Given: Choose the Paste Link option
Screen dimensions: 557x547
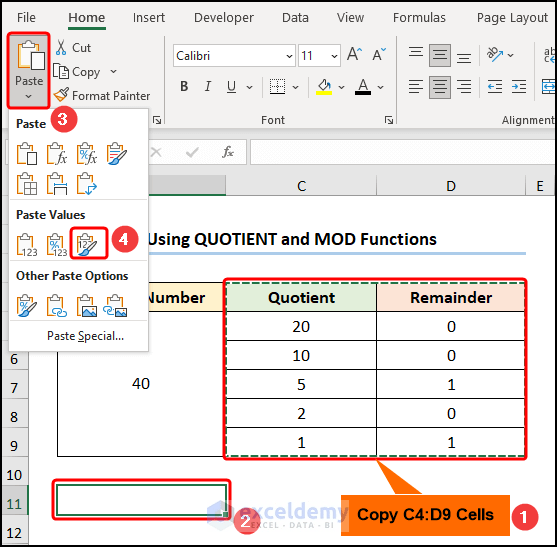Looking at the screenshot, I should tap(57, 305).
